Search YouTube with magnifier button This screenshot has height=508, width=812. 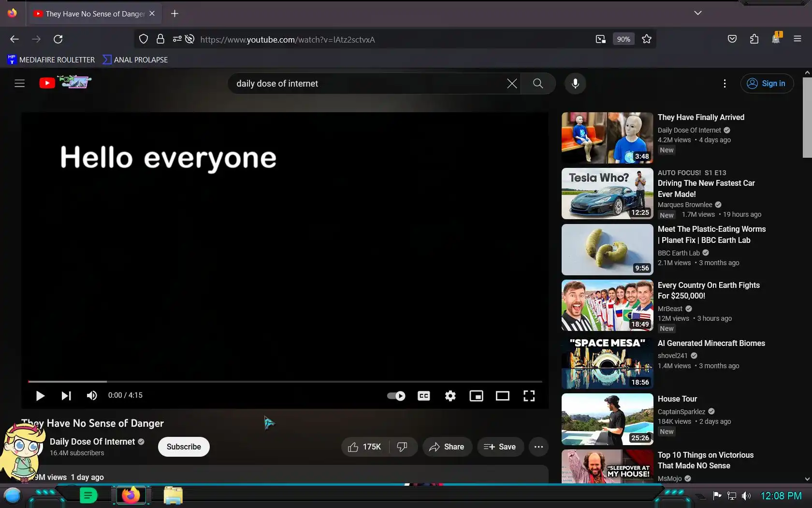[x=538, y=84]
